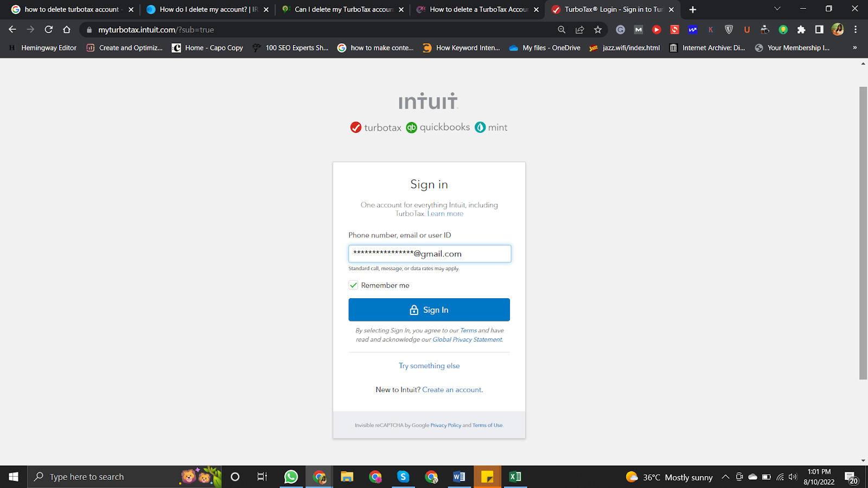This screenshot has height=488, width=868.
Task: Open the browser home page
Action: point(67,30)
